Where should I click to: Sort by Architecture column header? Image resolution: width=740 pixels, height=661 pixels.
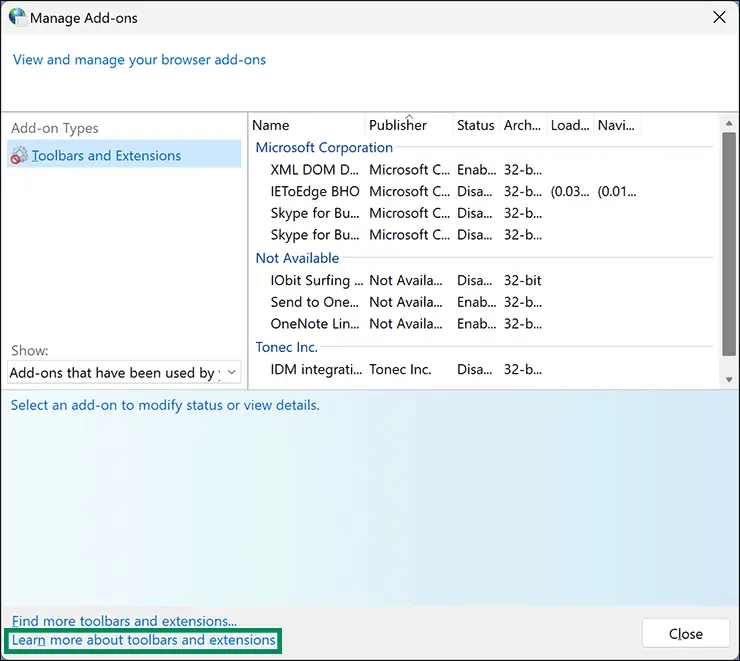pos(522,125)
